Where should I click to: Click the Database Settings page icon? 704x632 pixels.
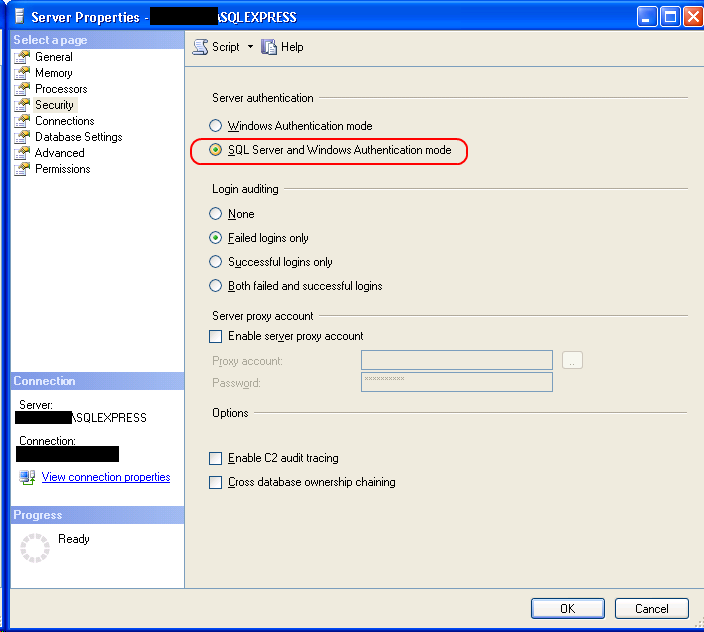tap(22, 137)
